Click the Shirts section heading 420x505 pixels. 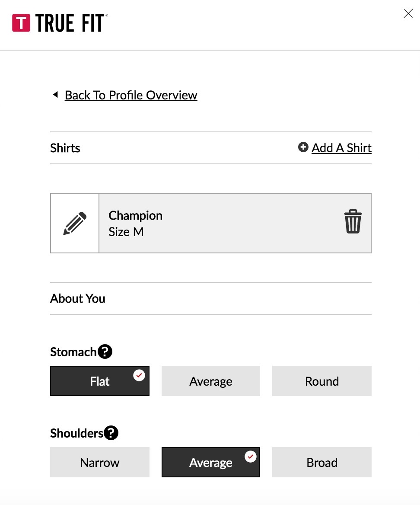point(65,148)
